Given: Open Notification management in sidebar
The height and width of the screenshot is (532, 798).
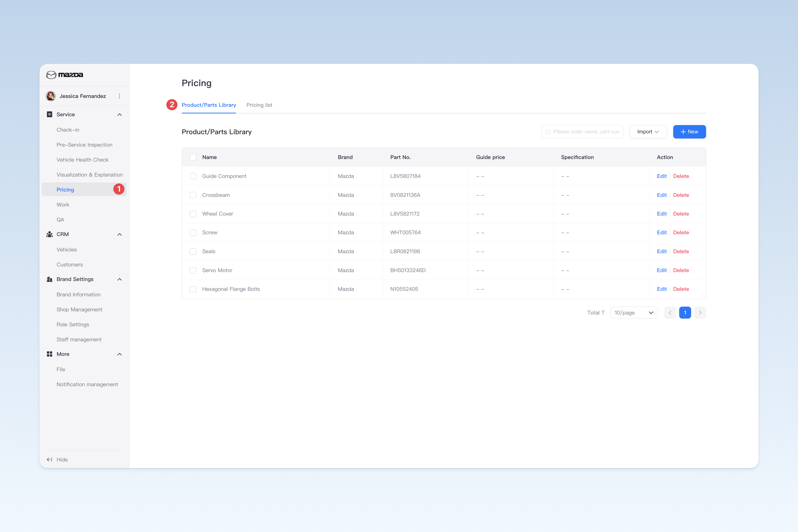Looking at the screenshot, I should pos(87,384).
